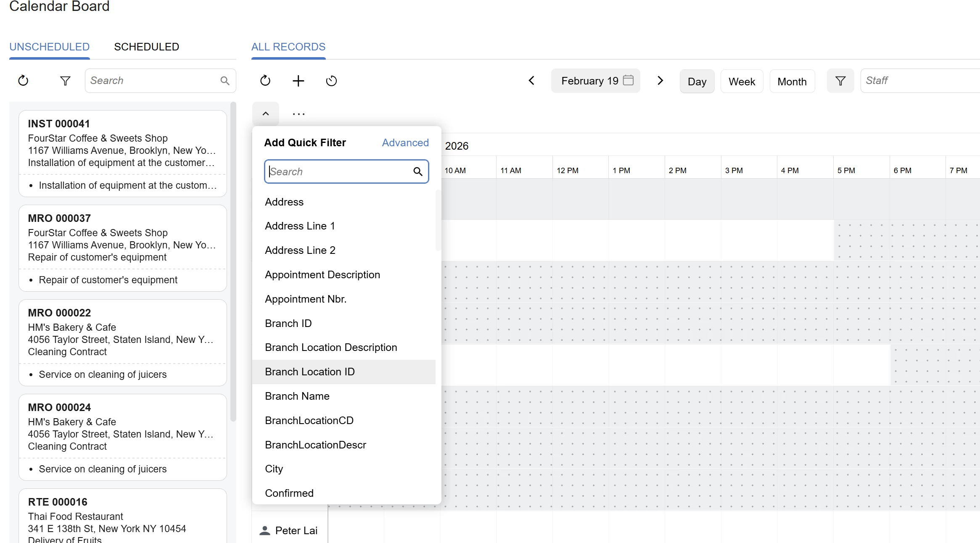The width and height of the screenshot is (980, 543).
Task: Click the counter-clockwise reset icon
Action: click(331, 81)
